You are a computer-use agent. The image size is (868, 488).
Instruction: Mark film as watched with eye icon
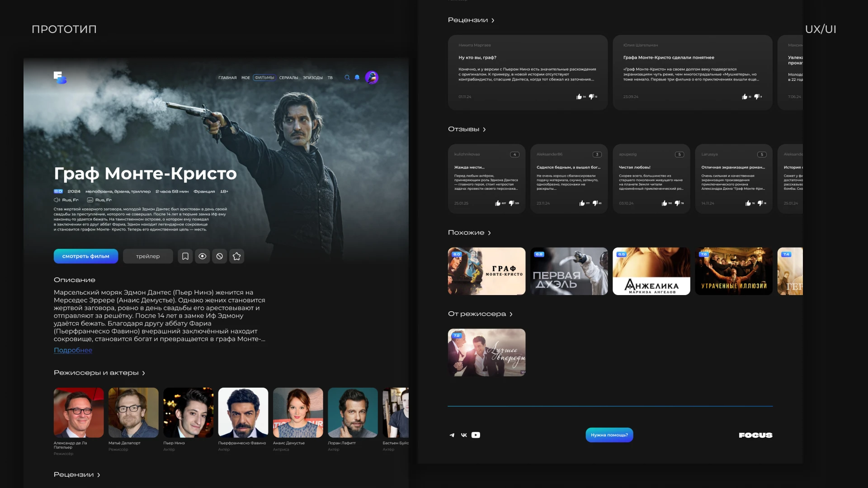pos(203,256)
